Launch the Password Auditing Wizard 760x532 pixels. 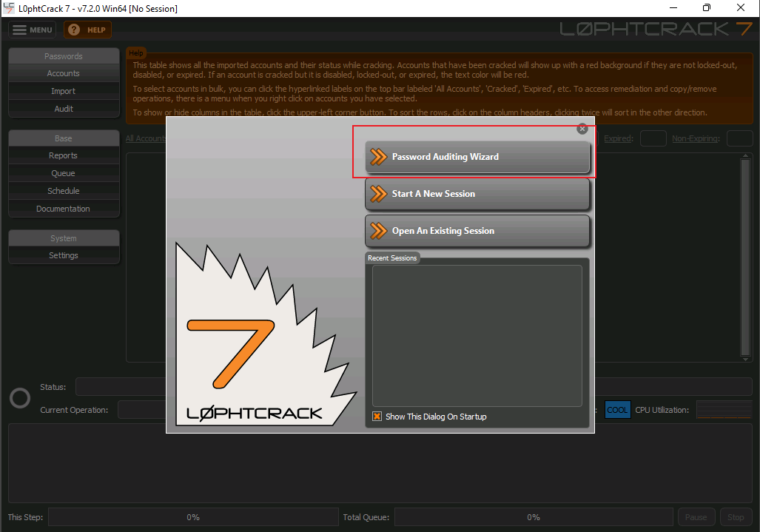pyautogui.click(x=477, y=157)
